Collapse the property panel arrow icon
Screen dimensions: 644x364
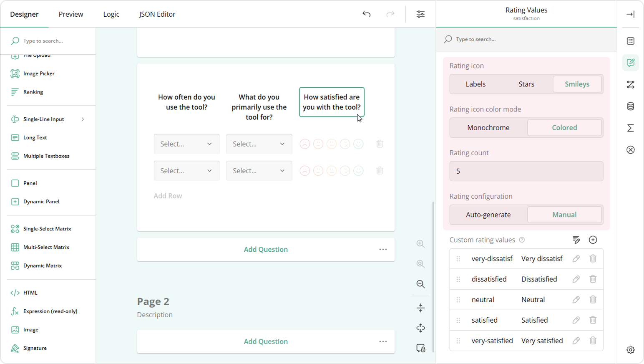coord(630,14)
